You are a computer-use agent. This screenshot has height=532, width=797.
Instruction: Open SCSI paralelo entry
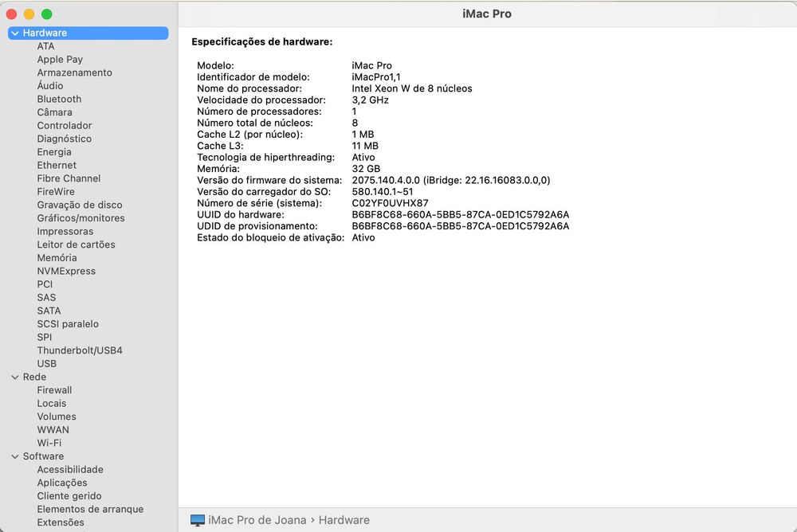[68, 323]
